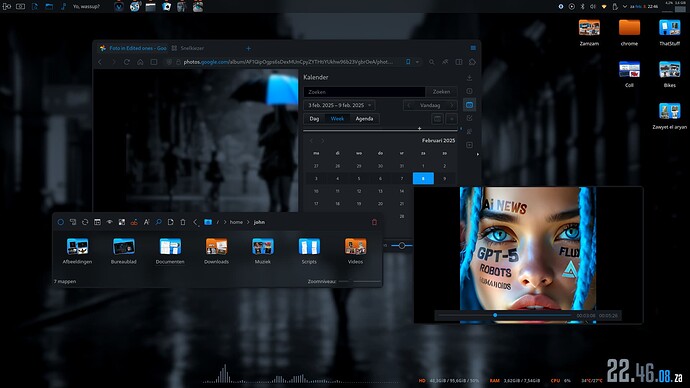Toggle the sidebar panel icon in browser toolbar
Image resolution: width=690 pixels, height=388 pixels.
click(x=154, y=62)
